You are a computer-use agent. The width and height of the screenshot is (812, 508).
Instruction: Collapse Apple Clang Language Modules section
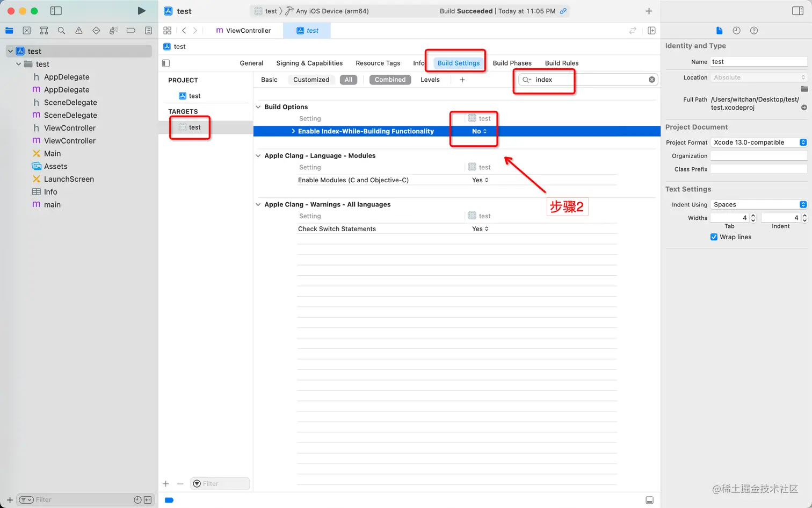[x=258, y=156]
